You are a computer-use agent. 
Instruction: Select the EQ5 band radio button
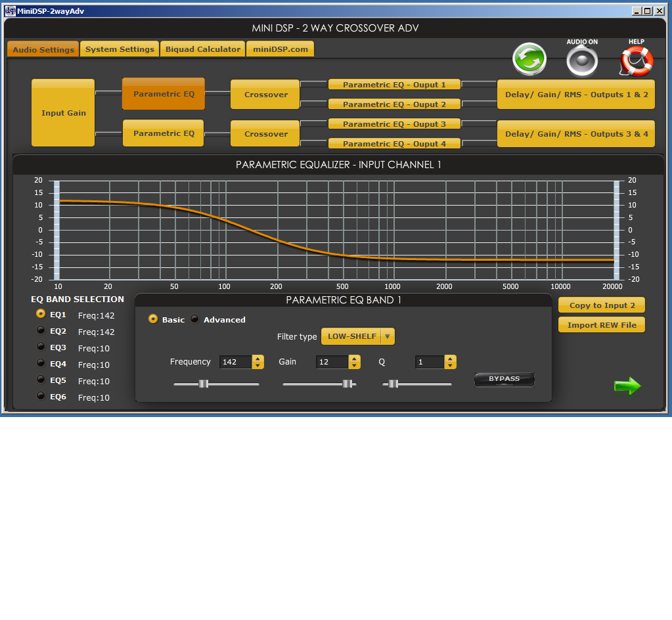pyautogui.click(x=41, y=379)
